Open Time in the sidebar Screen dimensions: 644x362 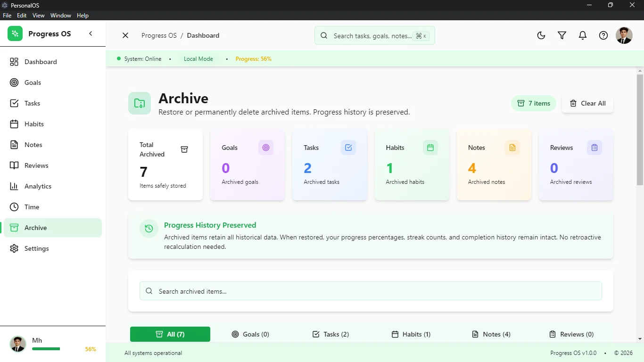click(53, 207)
